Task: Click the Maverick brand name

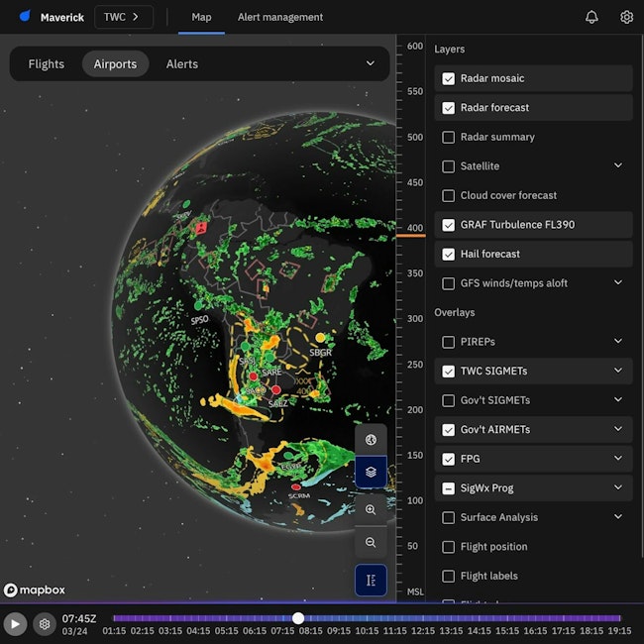Action: click(x=62, y=17)
